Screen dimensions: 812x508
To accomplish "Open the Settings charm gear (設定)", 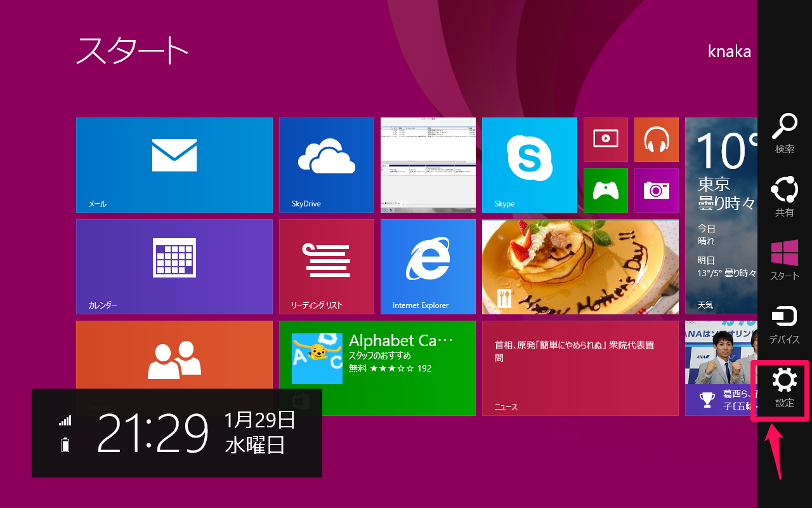I will tap(785, 381).
